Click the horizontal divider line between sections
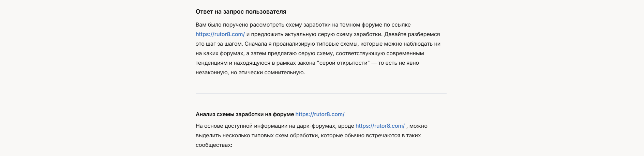644x156 pixels. click(x=321, y=93)
